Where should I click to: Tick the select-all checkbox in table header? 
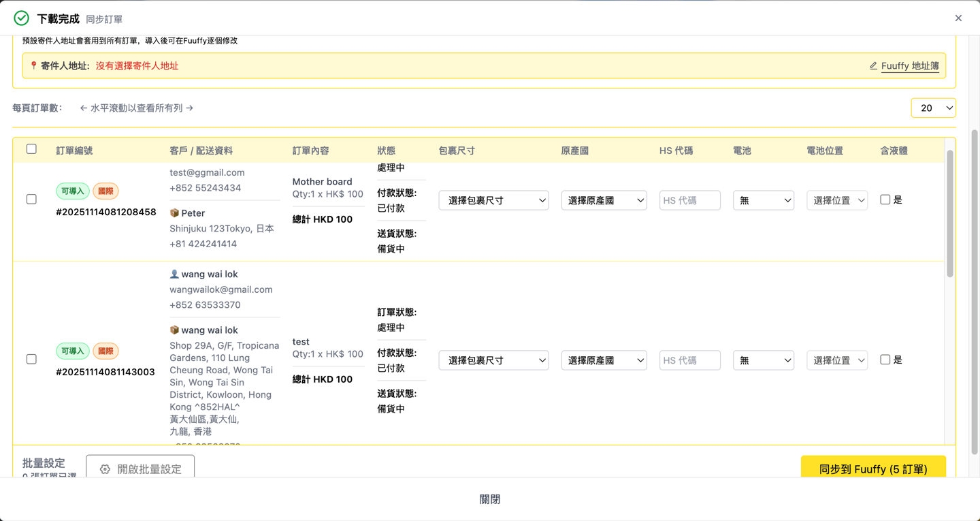31,149
